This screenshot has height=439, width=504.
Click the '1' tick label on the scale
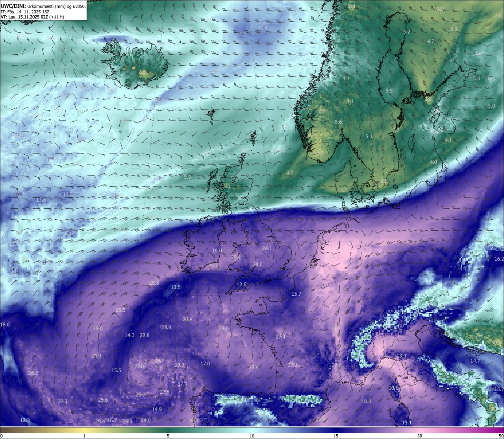(x=84, y=436)
